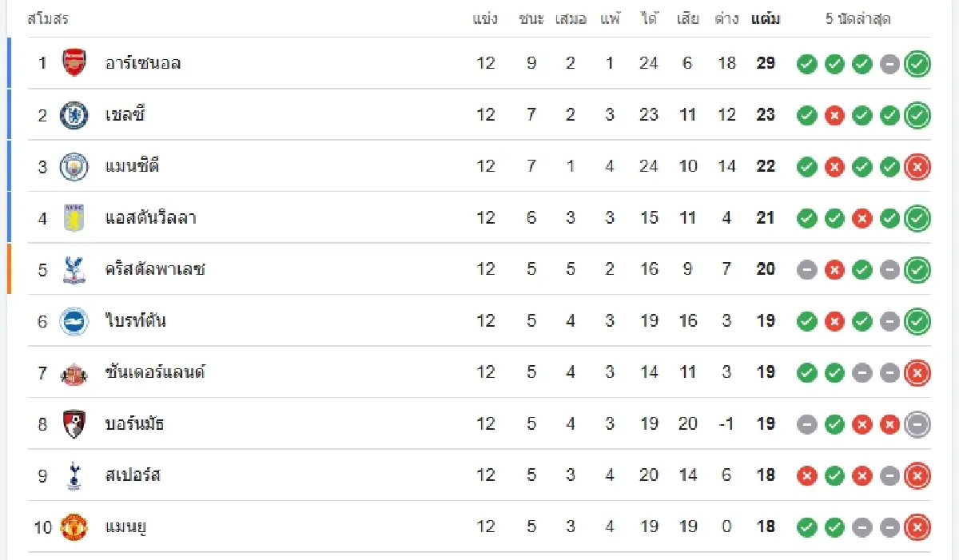
Task: Click Arsenal's latest match win icon
Action: (917, 64)
